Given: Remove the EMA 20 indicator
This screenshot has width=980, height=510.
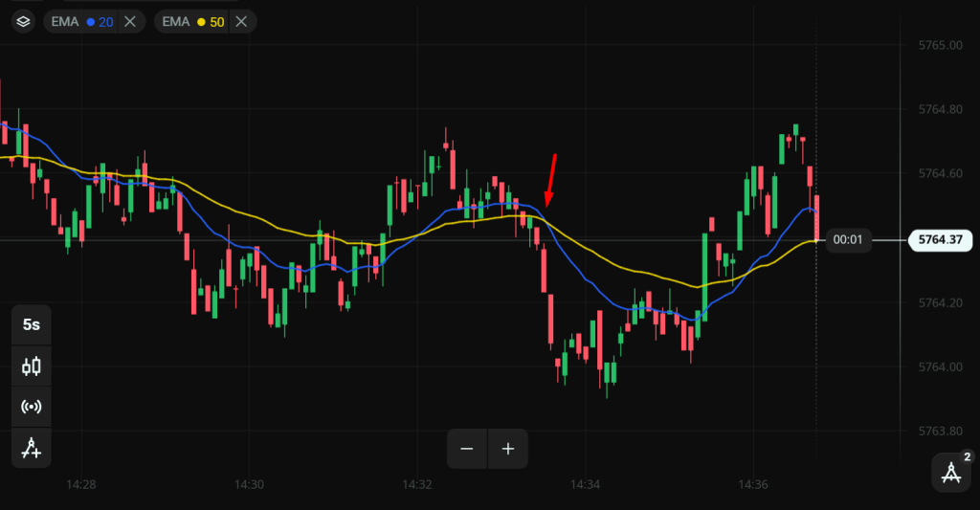Looking at the screenshot, I should (130, 21).
